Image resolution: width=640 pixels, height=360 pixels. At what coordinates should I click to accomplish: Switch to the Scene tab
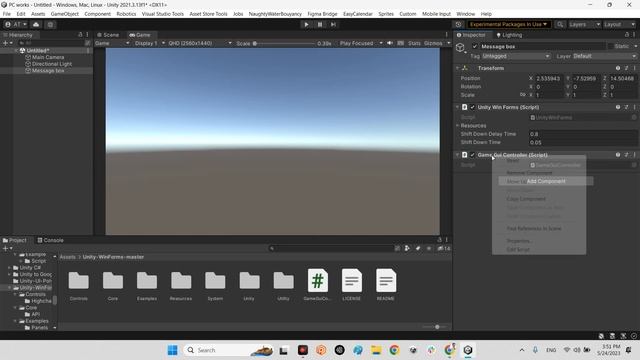[108, 35]
